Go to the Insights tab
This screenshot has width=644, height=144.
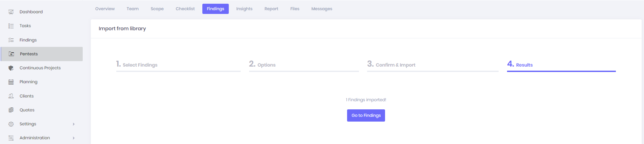click(244, 9)
